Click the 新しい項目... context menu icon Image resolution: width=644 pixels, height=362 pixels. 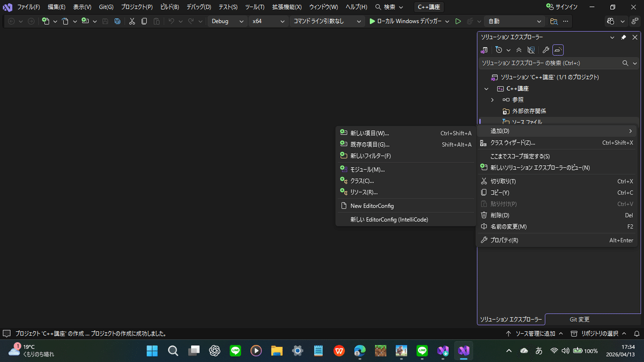(x=343, y=132)
